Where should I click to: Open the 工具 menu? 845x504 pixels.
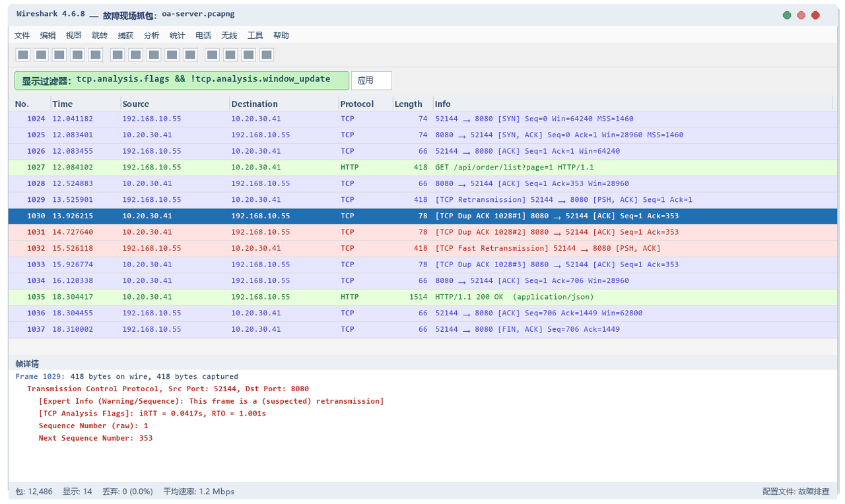click(x=255, y=36)
